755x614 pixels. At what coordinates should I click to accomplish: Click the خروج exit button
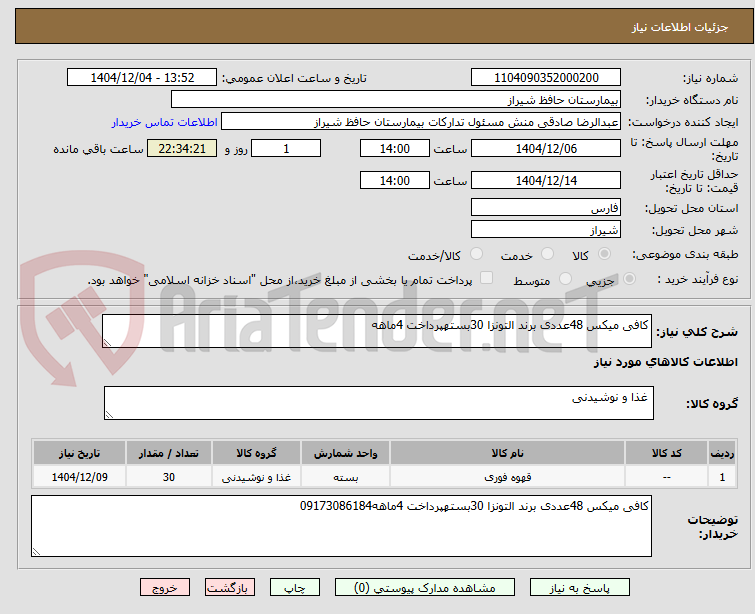[x=165, y=588]
